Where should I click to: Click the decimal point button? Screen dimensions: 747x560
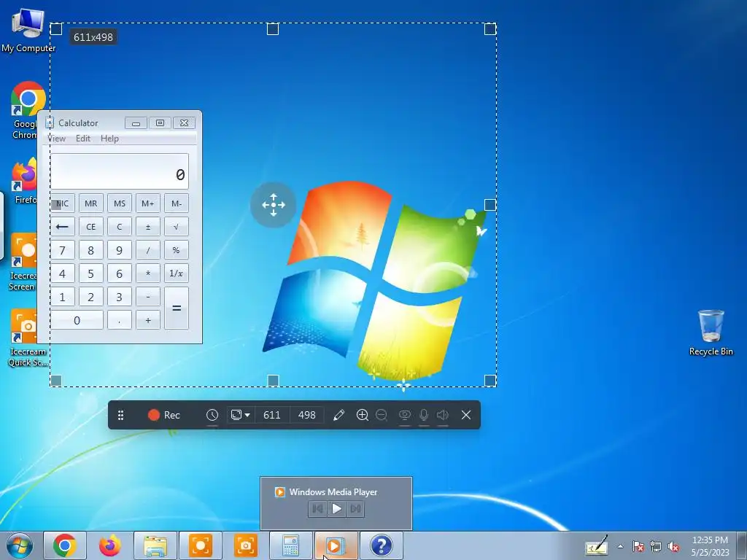(120, 321)
